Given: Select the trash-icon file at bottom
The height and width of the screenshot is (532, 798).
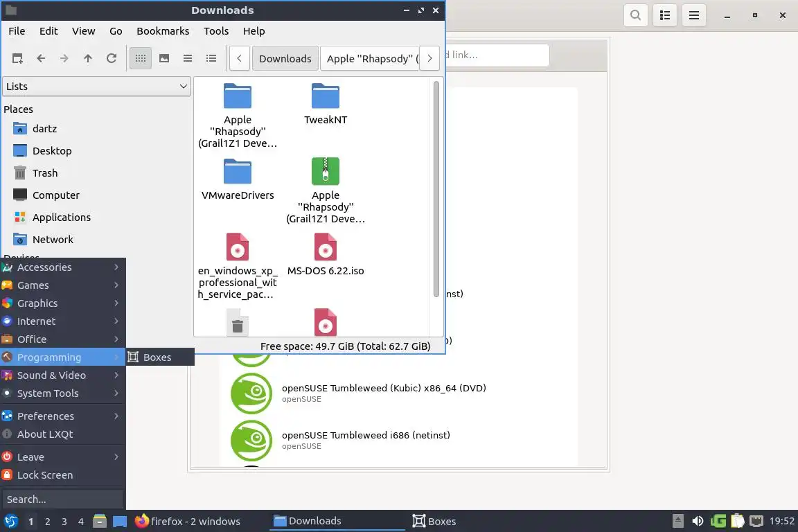Looking at the screenshot, I should tap(238, 323).
